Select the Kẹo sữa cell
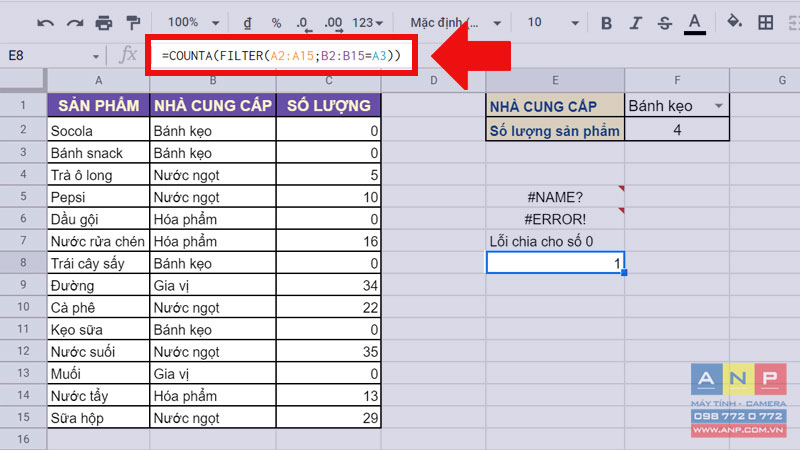Image resolution: width=800 pixels, height=450 pixels. 98,329
